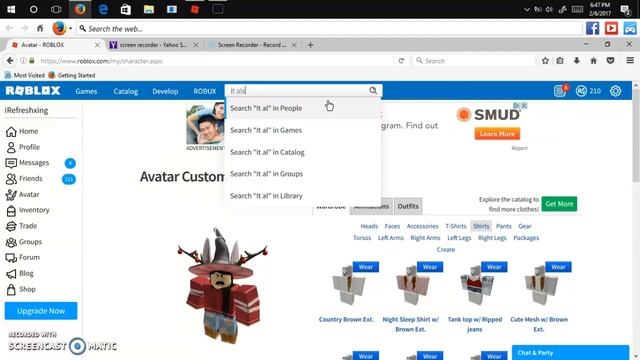This screenshot has height=360, width=640.
Task: Open the new tab plus button
Action: [x=311, y=45]
